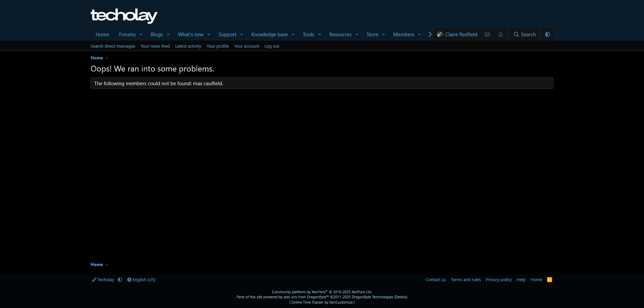The image size is (644, 308).
Task: Expand the Store dropdown arrow
Action: click(383, 35)
